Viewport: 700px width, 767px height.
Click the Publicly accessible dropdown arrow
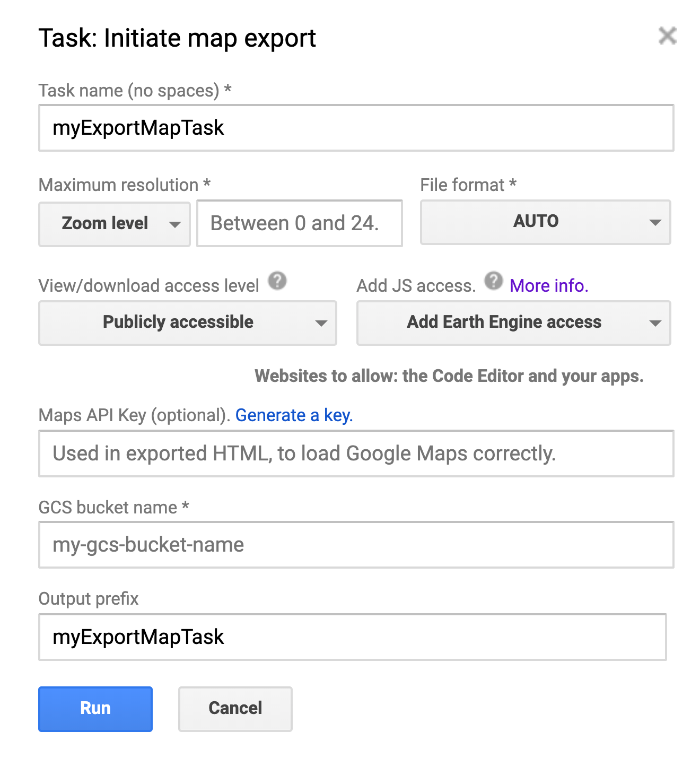[322, 323]
